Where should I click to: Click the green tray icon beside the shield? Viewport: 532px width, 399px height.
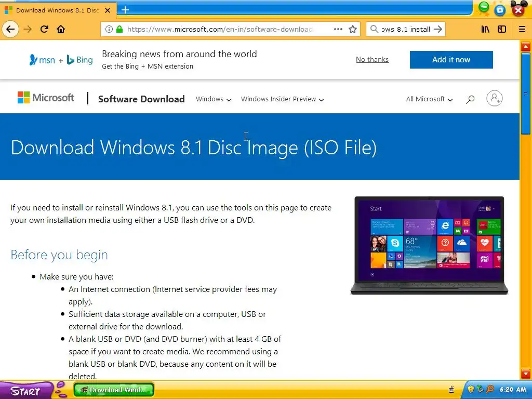pyautogui.click(x=480, y=389)
